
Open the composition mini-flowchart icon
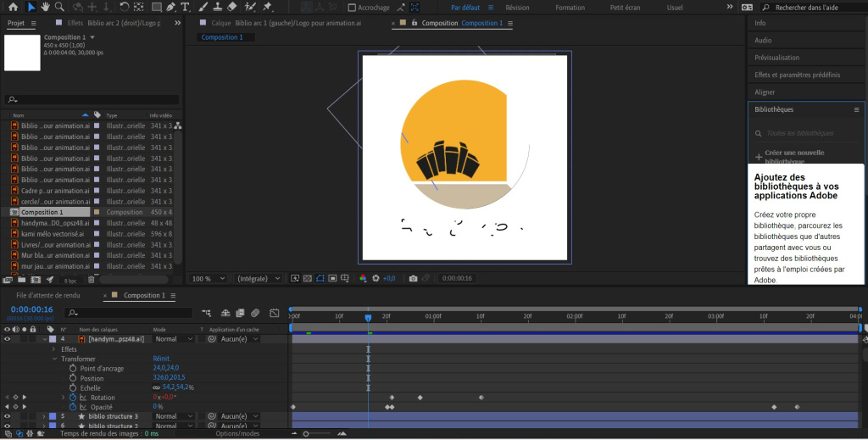click(x=207, y=313)
